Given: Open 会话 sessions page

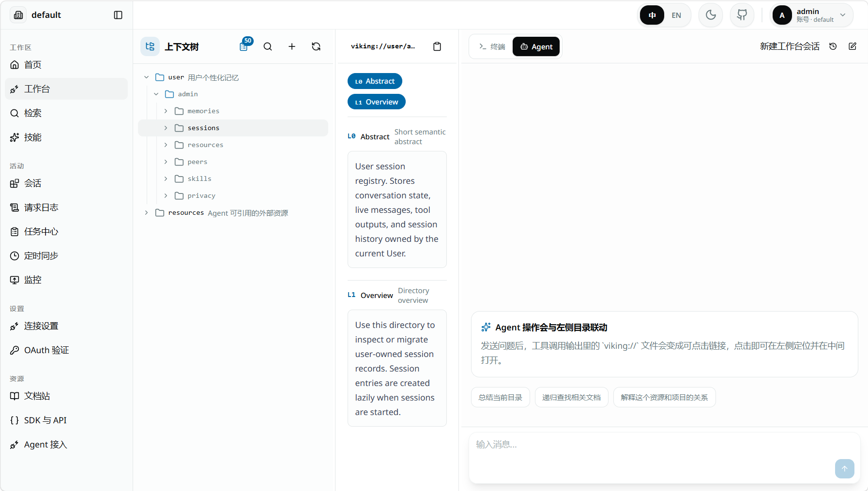Looking at the screenshot, I should coord(66,183).
